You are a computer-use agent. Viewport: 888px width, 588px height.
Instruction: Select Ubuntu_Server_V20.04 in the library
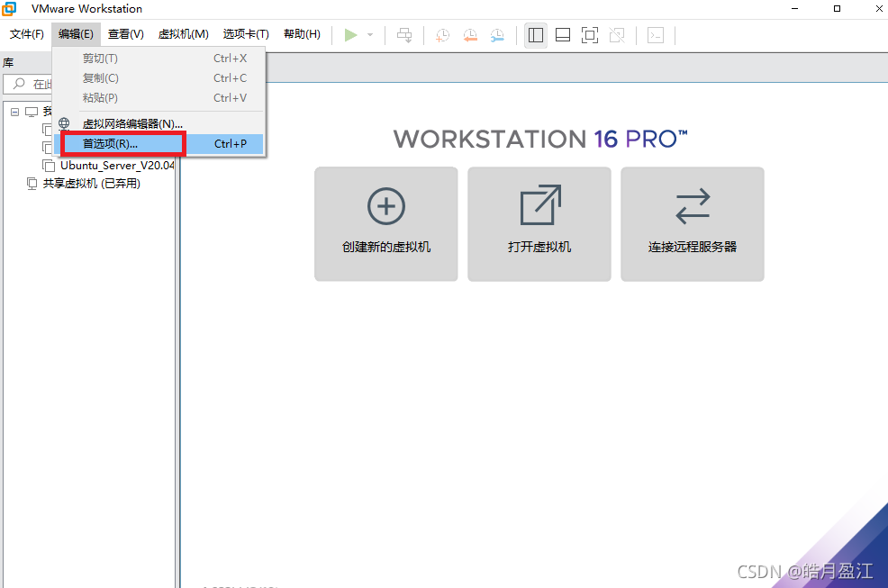click(x=117, y=166)
